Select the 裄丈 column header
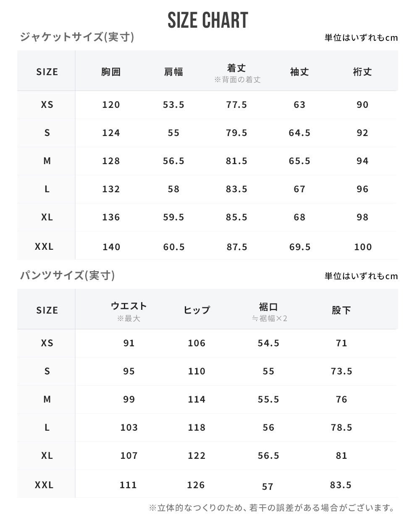This screenshot has width=420, height=518. (362, 72)
